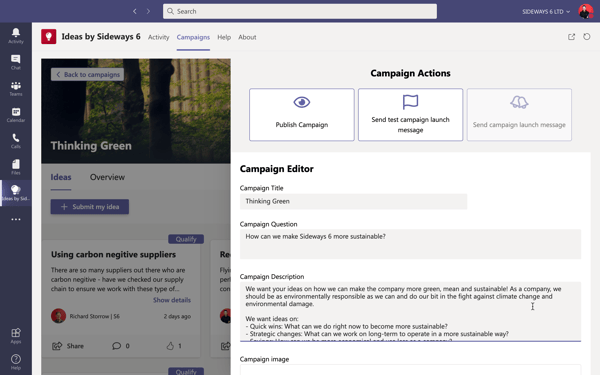Click the comment icon on carbon suppliers idea
Image resolution: width=600 pixels, height=375 pixels.
coord(116,346)
